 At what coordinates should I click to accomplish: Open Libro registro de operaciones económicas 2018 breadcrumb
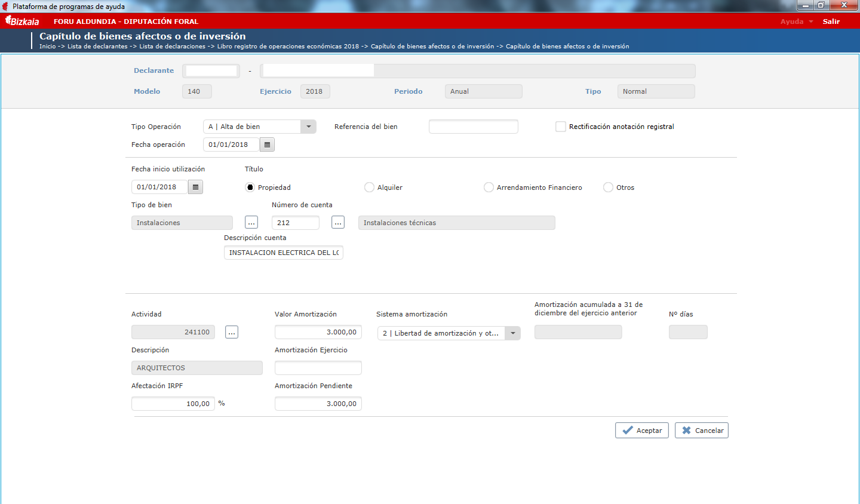[288, 47]
